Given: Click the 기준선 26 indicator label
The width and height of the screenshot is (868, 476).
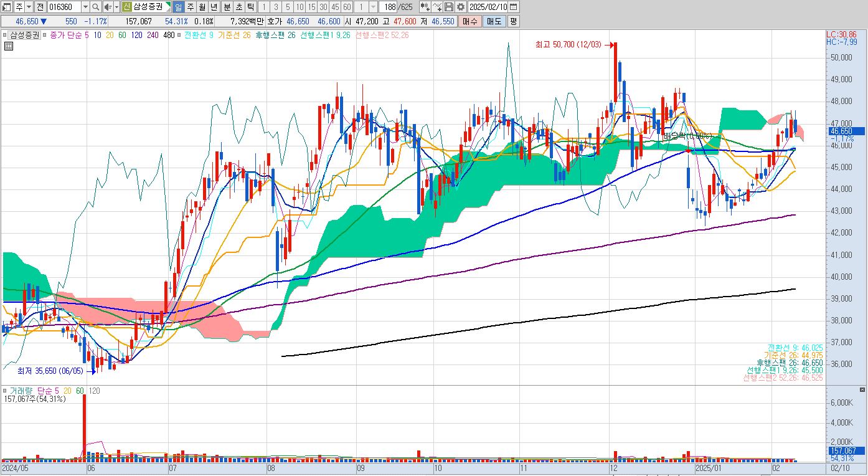Looking at the screenshot, I should (233, 36).
